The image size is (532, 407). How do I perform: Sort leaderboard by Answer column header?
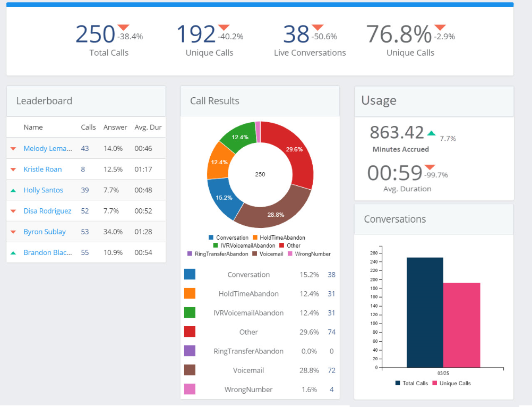115,128
